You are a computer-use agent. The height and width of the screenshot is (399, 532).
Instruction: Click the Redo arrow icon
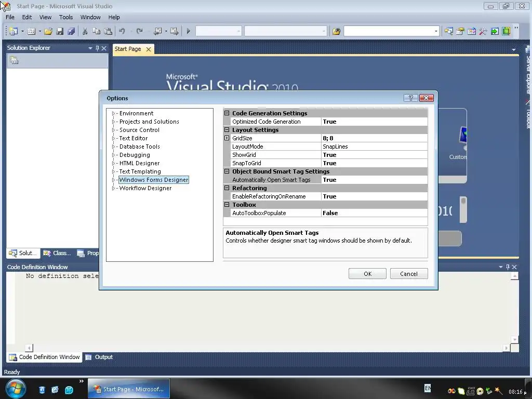(139, 31)
